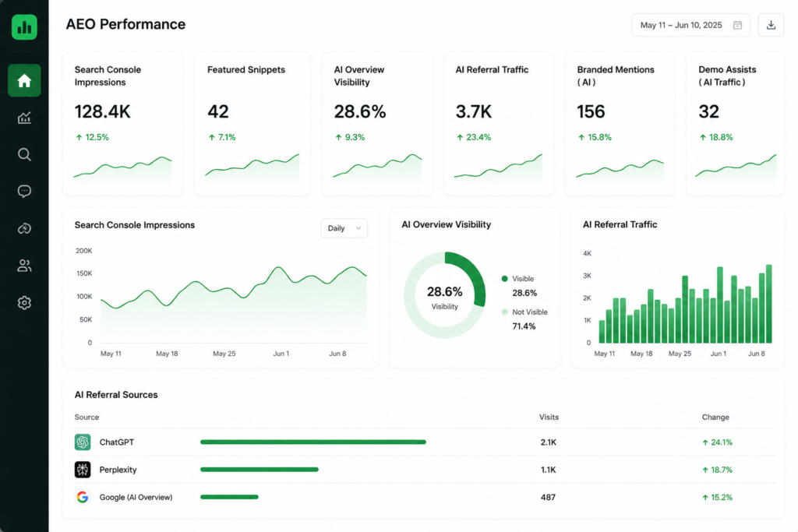Click the Perplexity source logo
The height and width of the screenshot is (532, 798).
(x=83, y=470)
